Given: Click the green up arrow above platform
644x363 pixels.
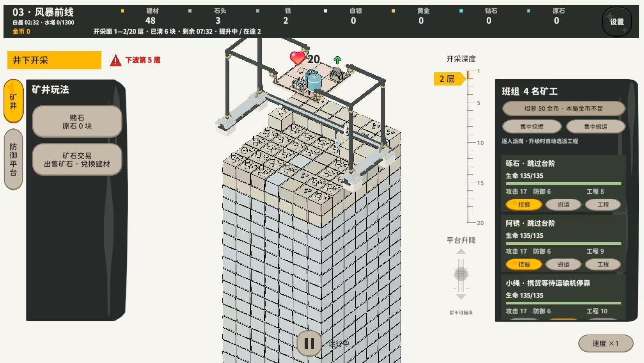Looking at the screenshot, I should tap(337, 60).
